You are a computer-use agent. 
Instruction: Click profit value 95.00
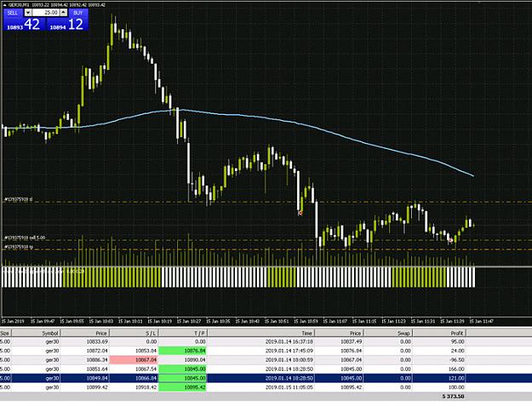point(457,341)
